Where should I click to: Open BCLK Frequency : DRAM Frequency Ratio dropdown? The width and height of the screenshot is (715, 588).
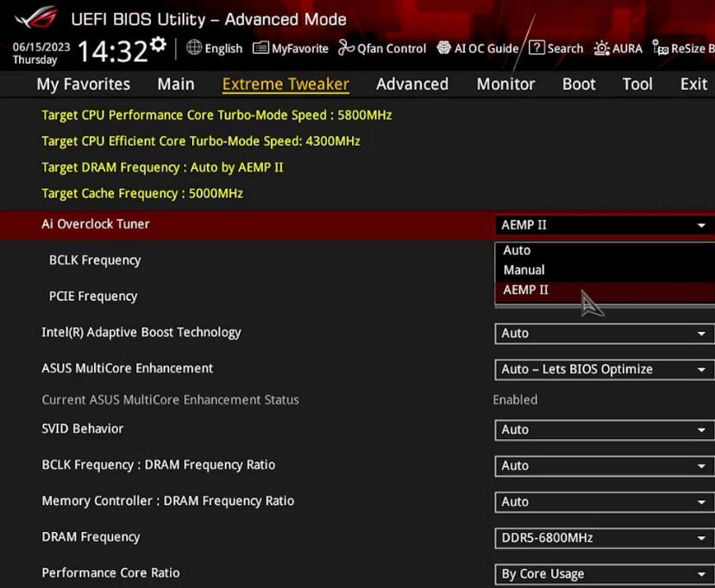[605, 466]
